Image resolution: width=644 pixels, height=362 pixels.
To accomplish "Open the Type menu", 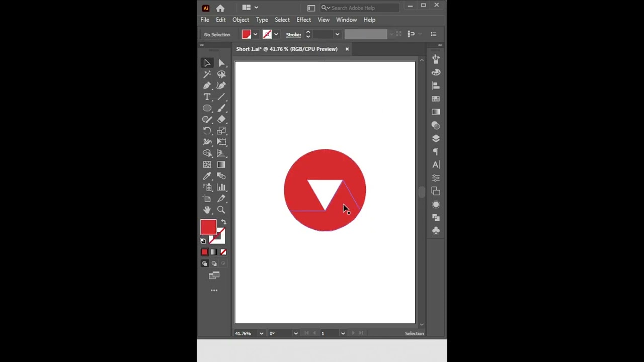I will click(262, 20).
